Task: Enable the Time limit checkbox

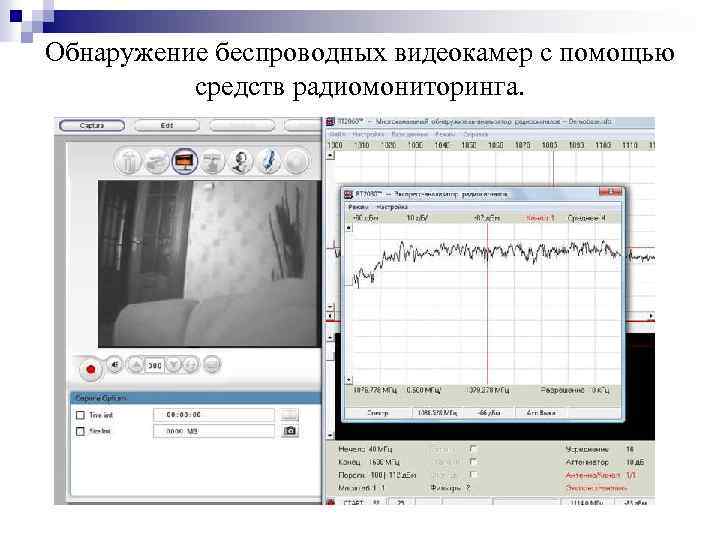Action: tap(80, 415)
